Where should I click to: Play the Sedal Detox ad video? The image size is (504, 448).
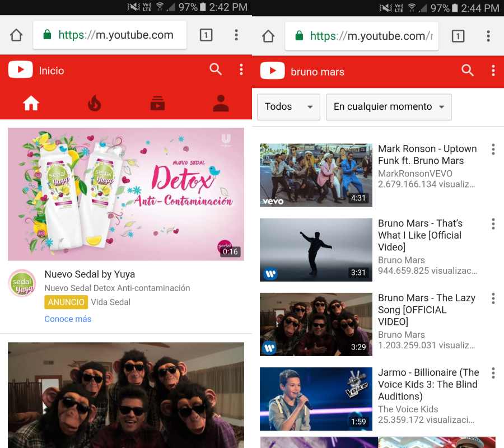point(126,194)
